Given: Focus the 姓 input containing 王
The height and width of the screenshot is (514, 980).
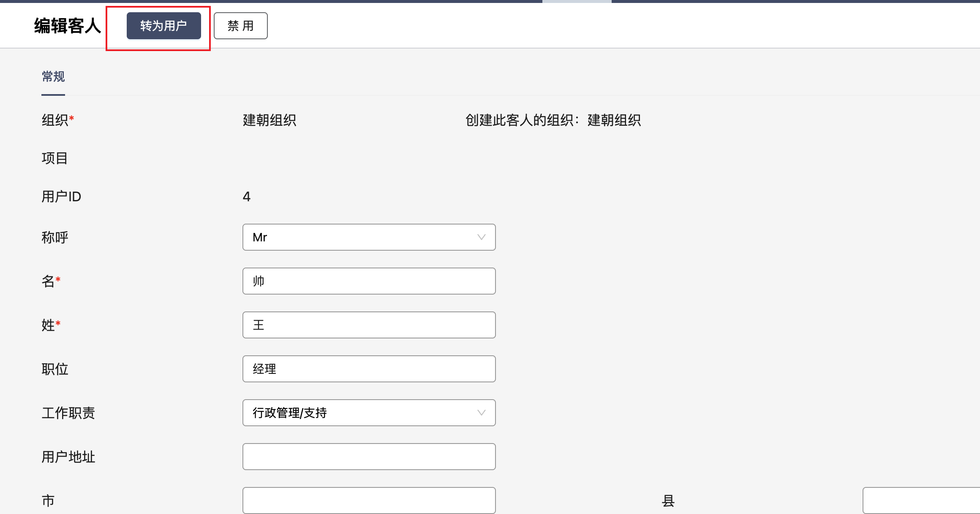Looking at the screenshot, I should (368, 325).
